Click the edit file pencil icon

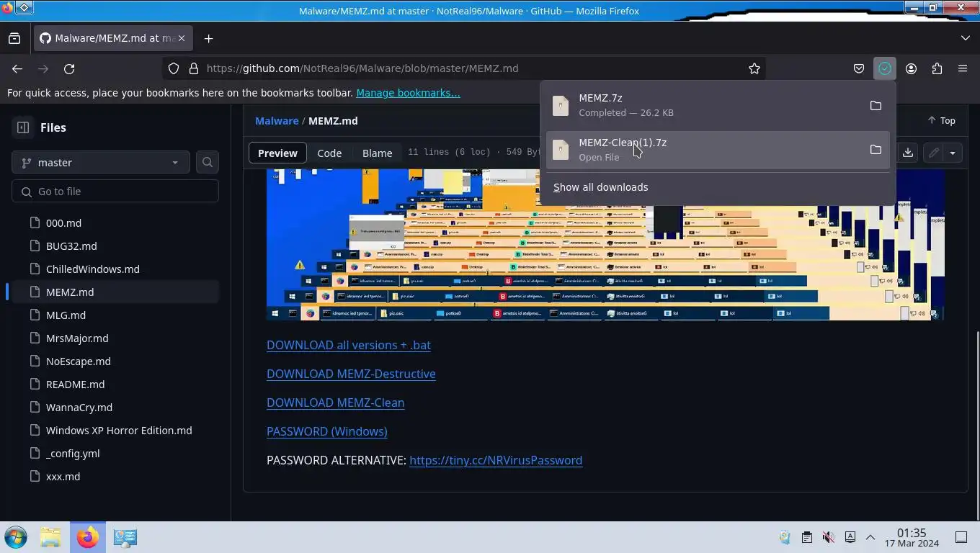pyautogui.click(x=934, y=153)
